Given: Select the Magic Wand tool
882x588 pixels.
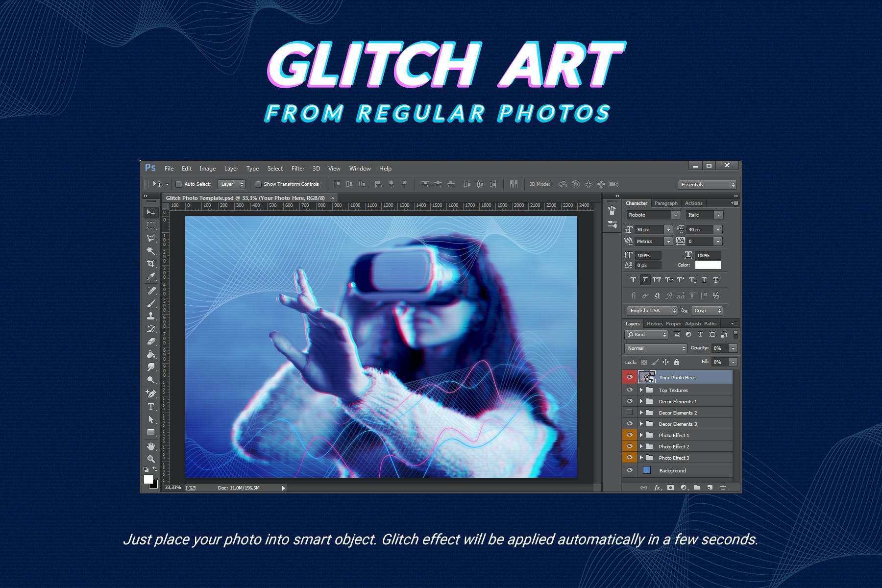Looking at the screenshot, I should 151,251.
